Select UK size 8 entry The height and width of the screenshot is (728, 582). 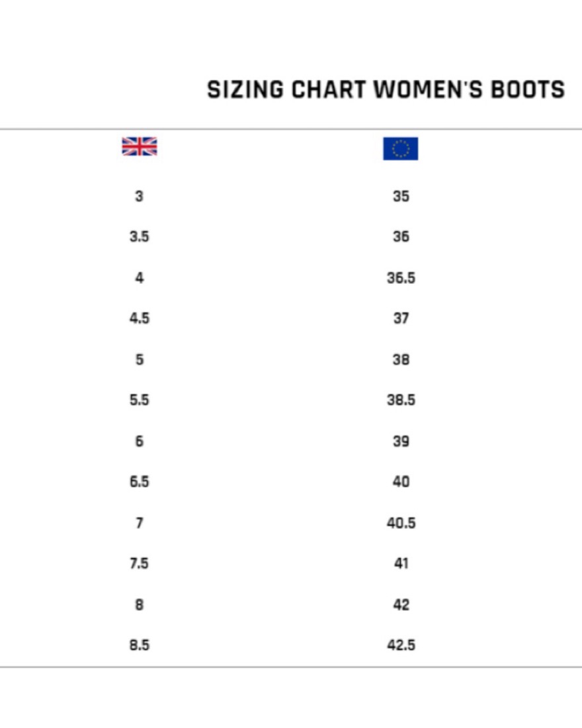pyautogui.click(x=140, y=604)
